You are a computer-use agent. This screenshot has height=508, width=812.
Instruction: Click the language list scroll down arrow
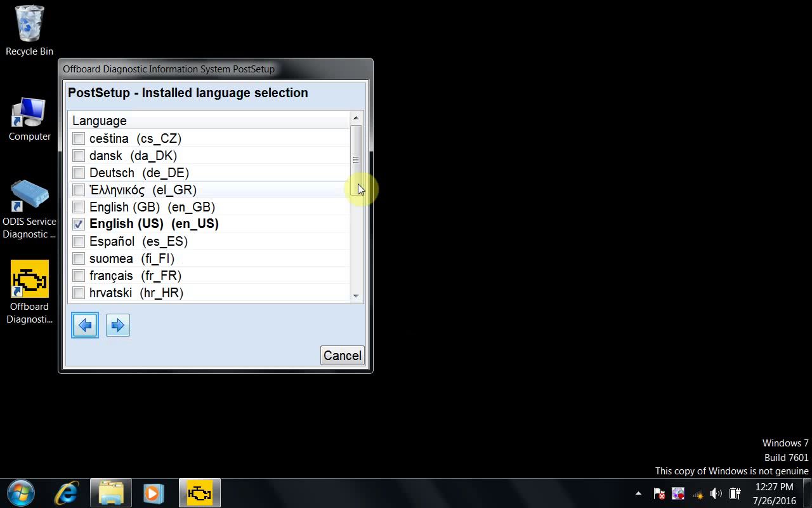click(x=356, y=296)
